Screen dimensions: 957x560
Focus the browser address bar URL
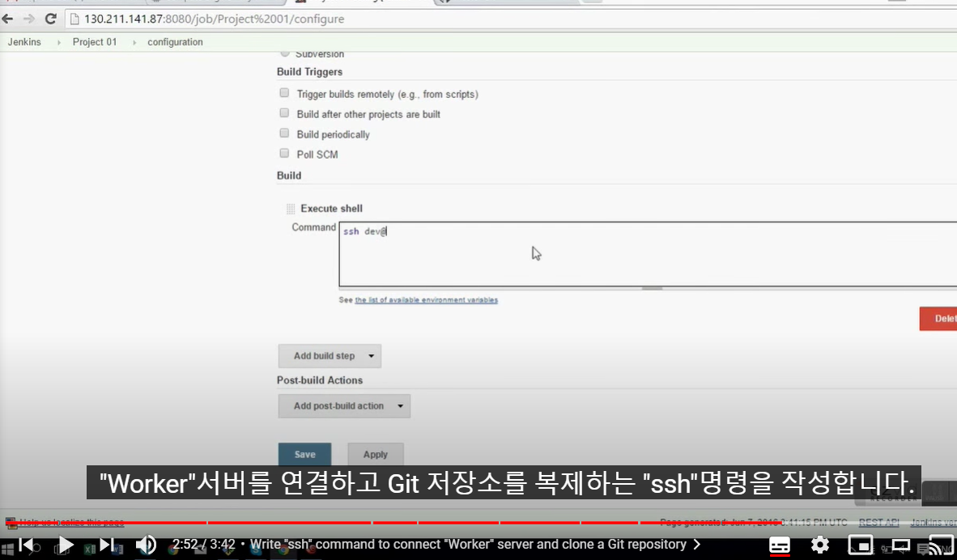pos(215,19)
